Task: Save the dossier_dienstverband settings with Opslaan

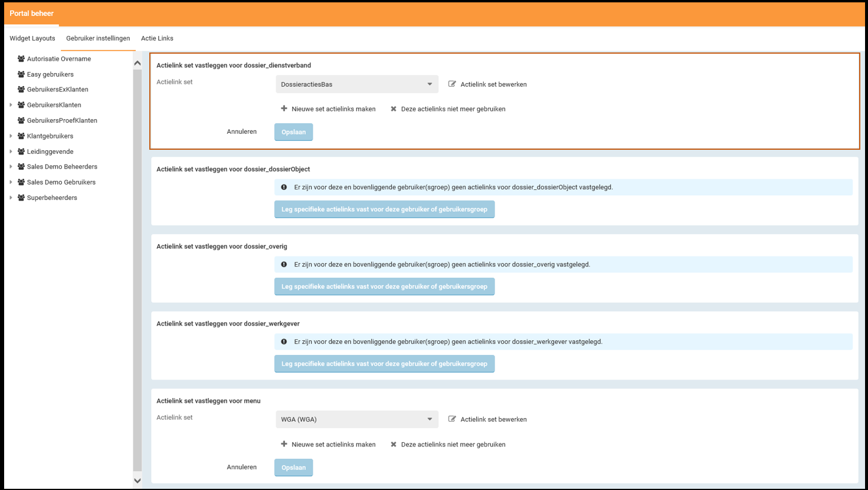Action: pos(293,132)
